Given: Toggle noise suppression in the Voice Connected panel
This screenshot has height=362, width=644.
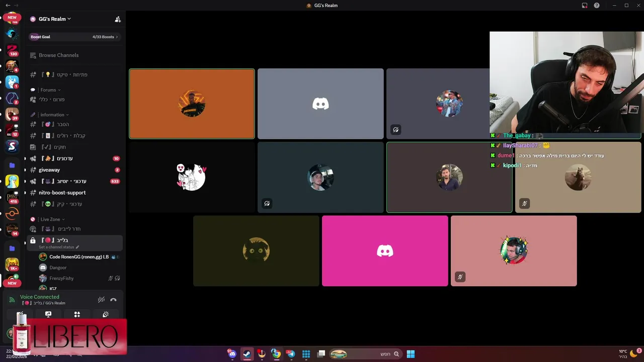Looking at the screenshot, I should 101,300.
